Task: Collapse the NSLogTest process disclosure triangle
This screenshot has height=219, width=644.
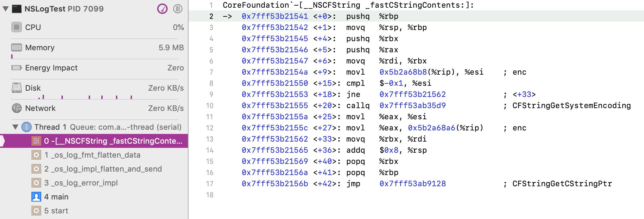Action: click(5, 9)
